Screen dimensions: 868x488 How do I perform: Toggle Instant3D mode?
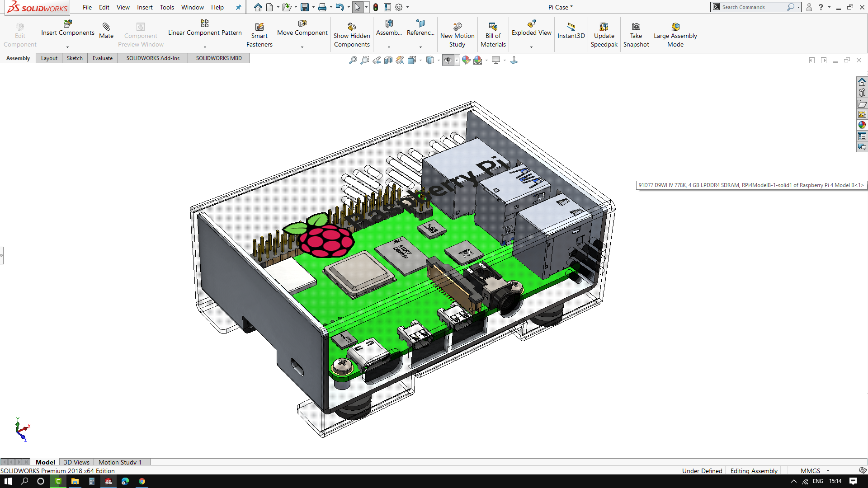[571, 31]
